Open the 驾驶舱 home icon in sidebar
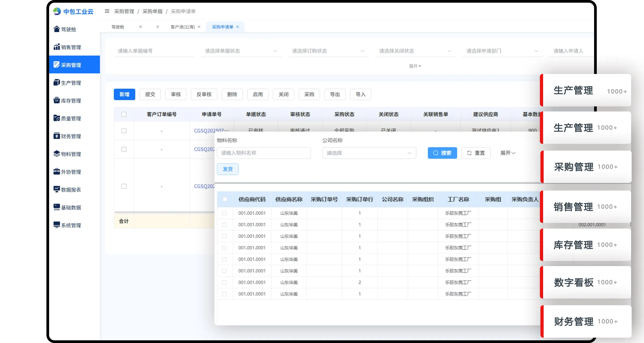This screenshot has width=644, height=343. (x=56, y=29)
